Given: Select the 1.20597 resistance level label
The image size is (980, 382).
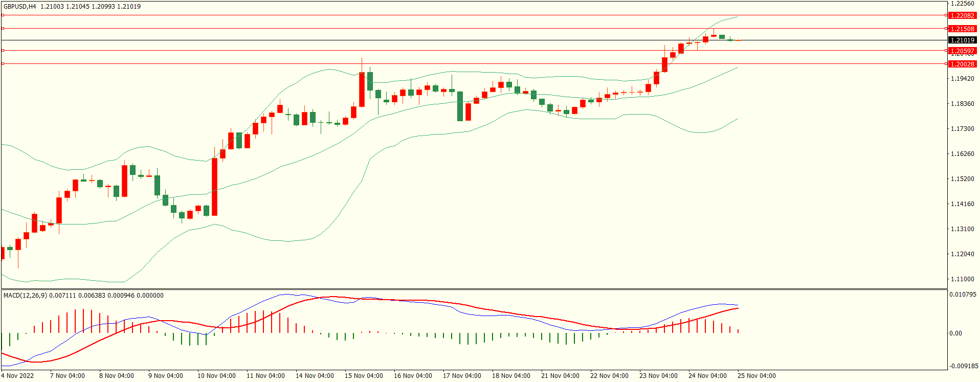Looking at the screenshot, I should tap(962, 51).
